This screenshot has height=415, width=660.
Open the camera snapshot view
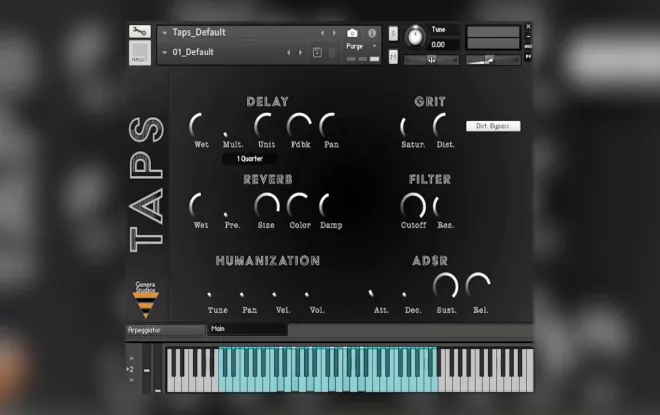click(x=352, y=33)
